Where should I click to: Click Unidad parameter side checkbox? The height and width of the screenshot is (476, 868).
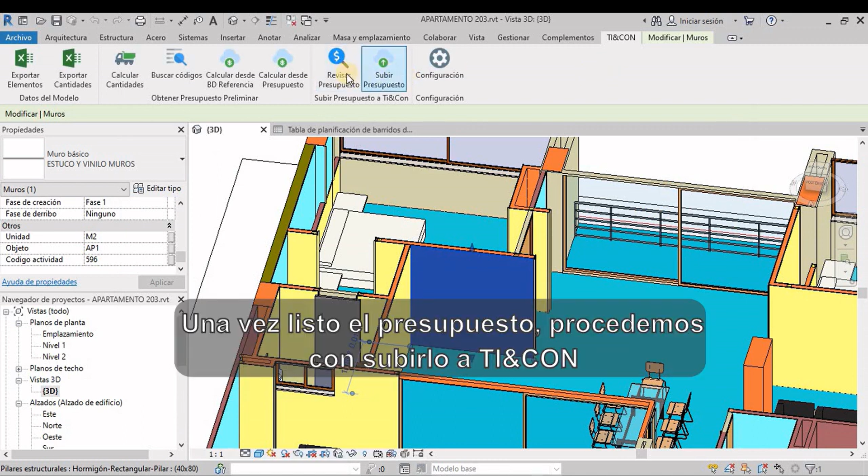[171, 237]
